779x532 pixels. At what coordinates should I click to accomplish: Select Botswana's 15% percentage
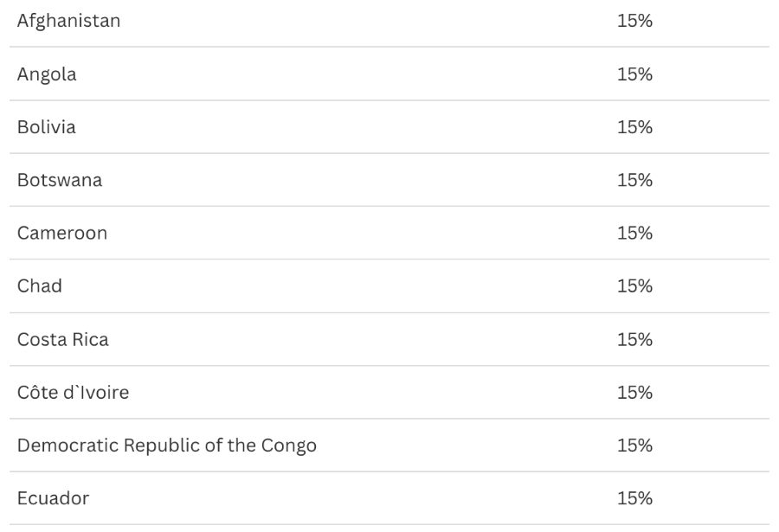click(634, 180)
